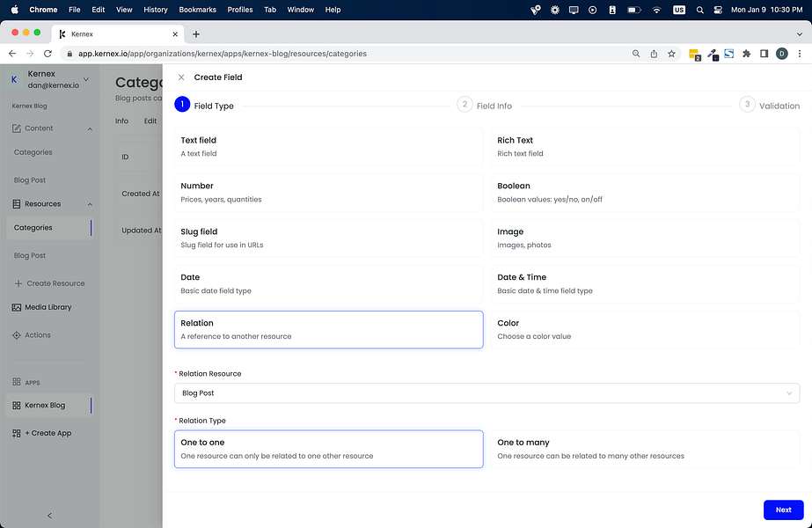Open Categories under Resources
Screen dimensions: 812x528
coord(49,227)
